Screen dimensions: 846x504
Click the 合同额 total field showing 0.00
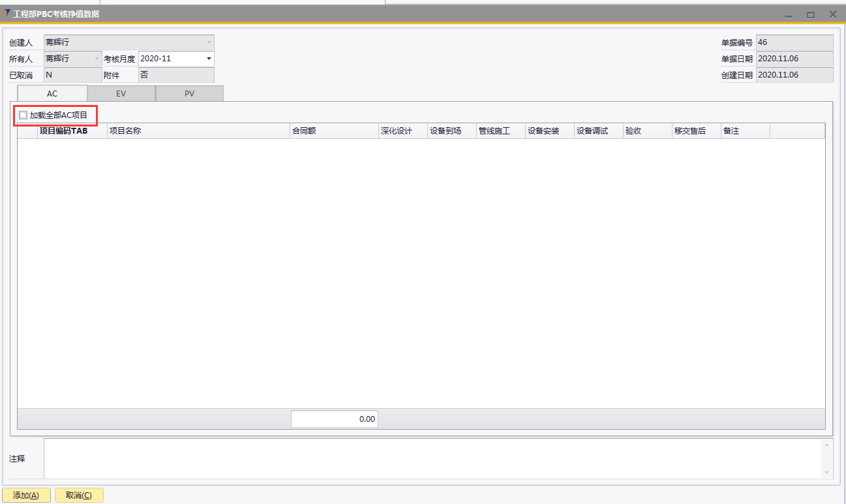click(x=334, y=419)
